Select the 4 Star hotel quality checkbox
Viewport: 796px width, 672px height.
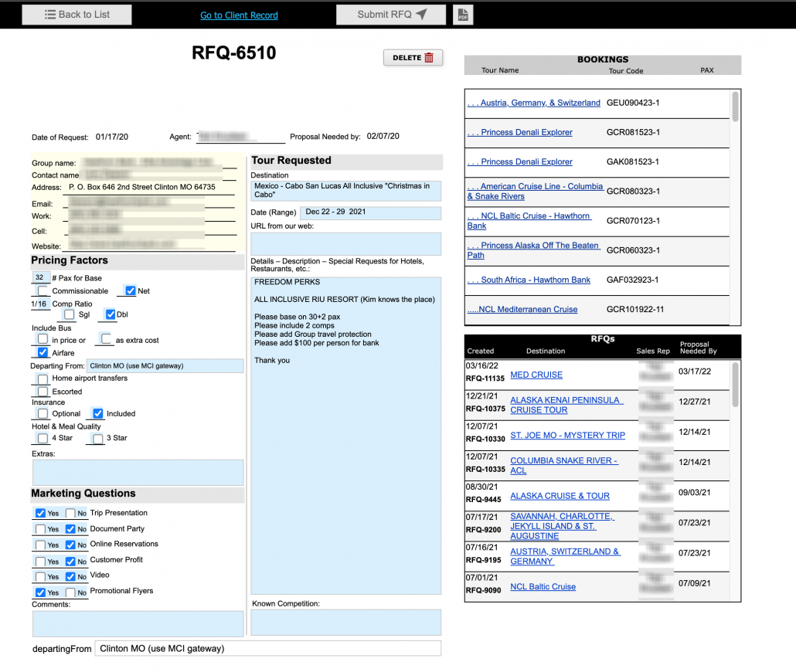pyautogui.click(x=43, y=438)
